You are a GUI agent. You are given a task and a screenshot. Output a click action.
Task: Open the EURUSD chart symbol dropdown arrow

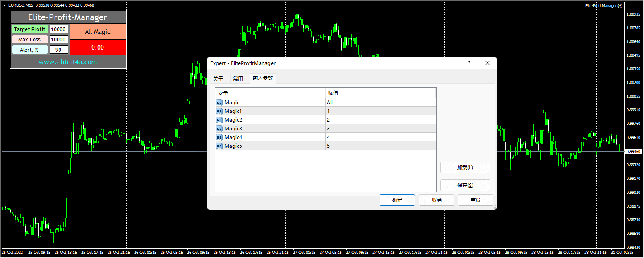coord(4,5)
